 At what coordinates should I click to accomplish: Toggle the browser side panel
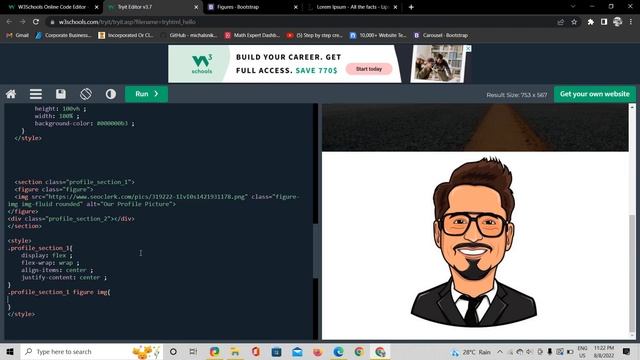604,22
